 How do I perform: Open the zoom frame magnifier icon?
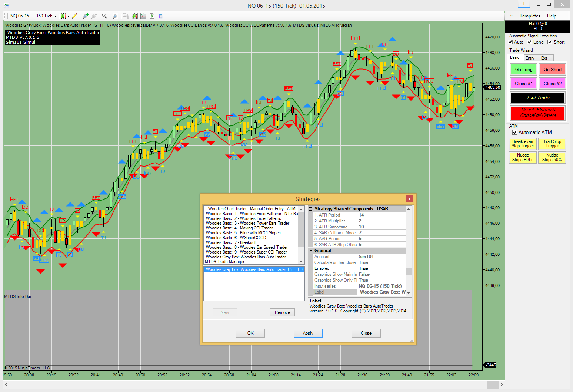115,16
